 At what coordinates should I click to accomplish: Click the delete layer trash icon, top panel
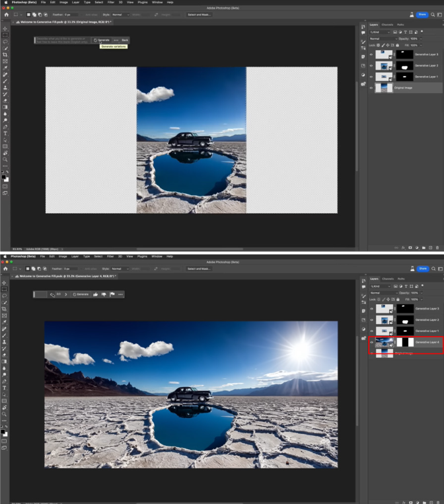tap(437, 248)
